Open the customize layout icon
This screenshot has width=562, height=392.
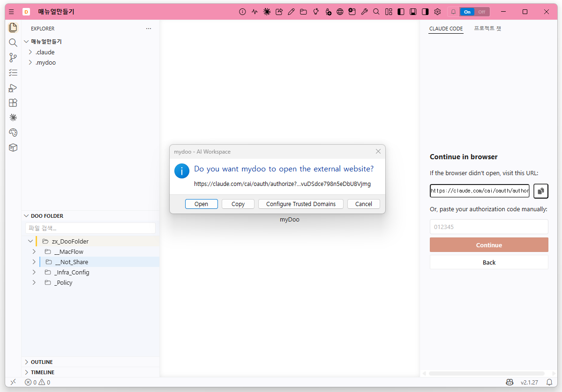pyautogui.click(x=389, y=12)
